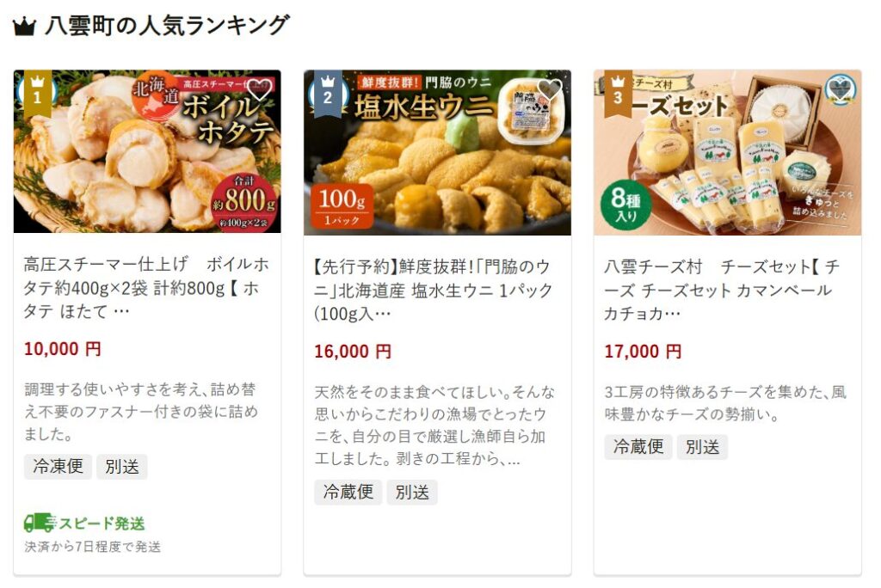Screen dimensions: 881x588
Task: Favorite the cheese set heart icon
Action: click(840, 90)
